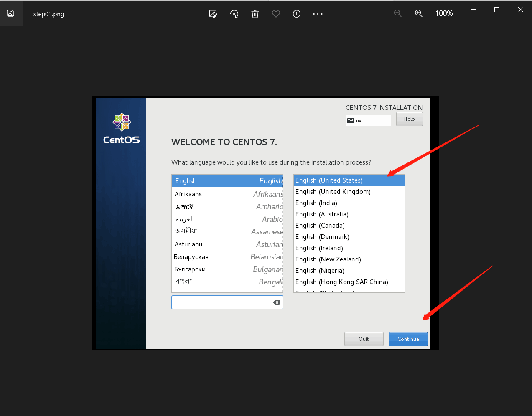Click the step03.png file name title
Screen dimensions: 532x416
click(48, 14)
